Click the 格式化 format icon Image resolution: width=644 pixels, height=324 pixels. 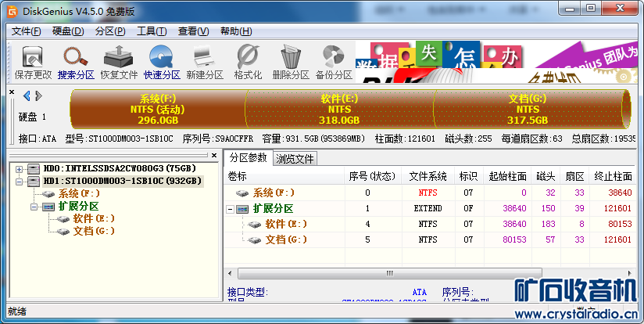pyautogui.click(x=248, y=57)
